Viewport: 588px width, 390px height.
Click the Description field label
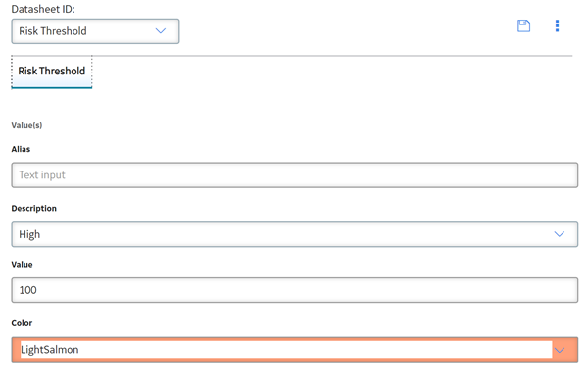[33, 208]
